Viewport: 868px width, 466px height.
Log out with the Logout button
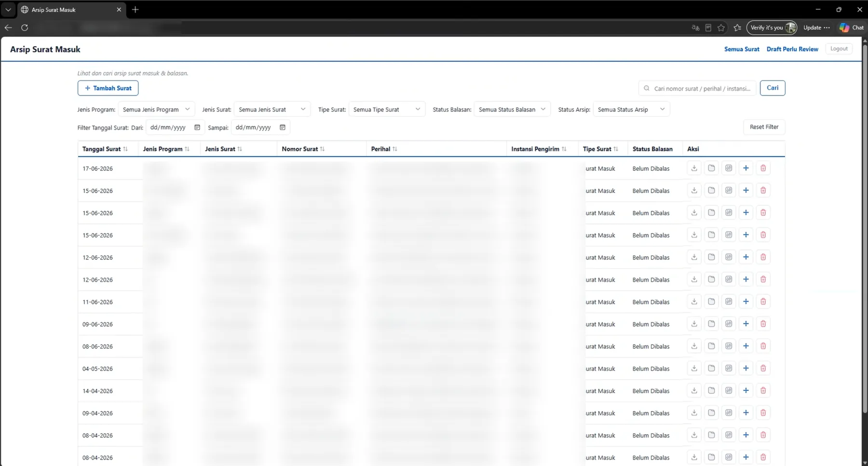pos(839,49)
